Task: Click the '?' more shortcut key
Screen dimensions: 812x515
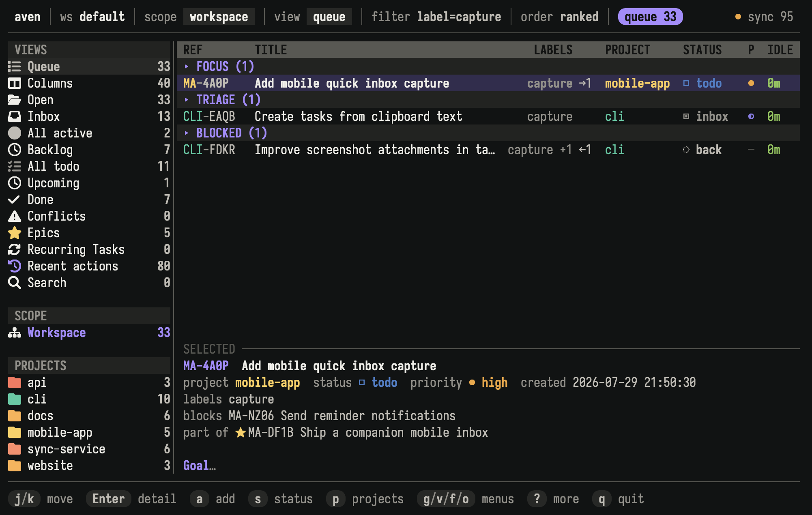Action: [537, 499]
